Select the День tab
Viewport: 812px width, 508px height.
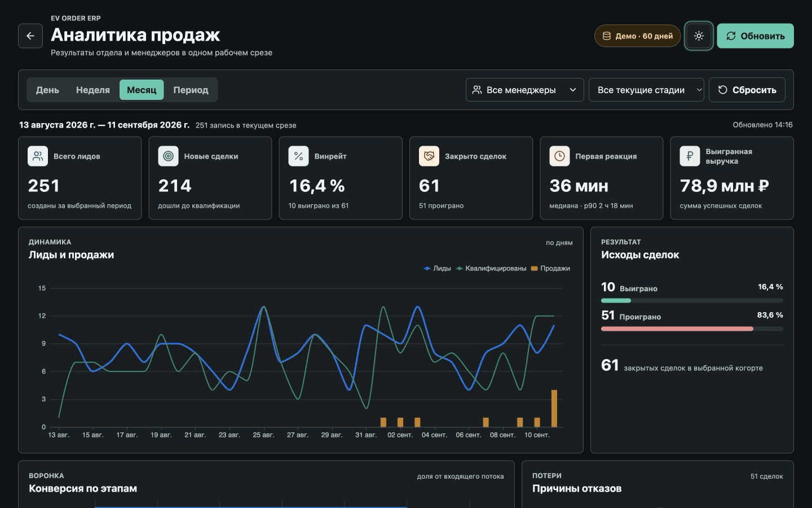coord(47,90)
